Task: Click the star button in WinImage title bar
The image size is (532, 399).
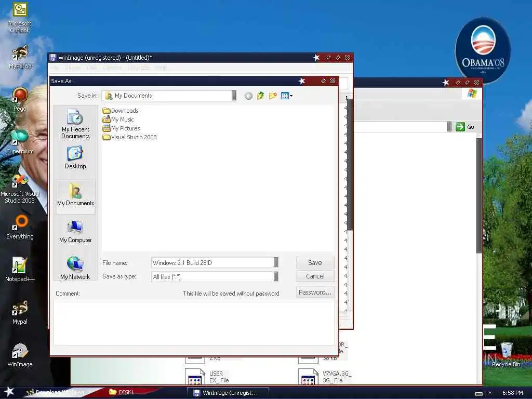Action: click(x=316, y=58)
